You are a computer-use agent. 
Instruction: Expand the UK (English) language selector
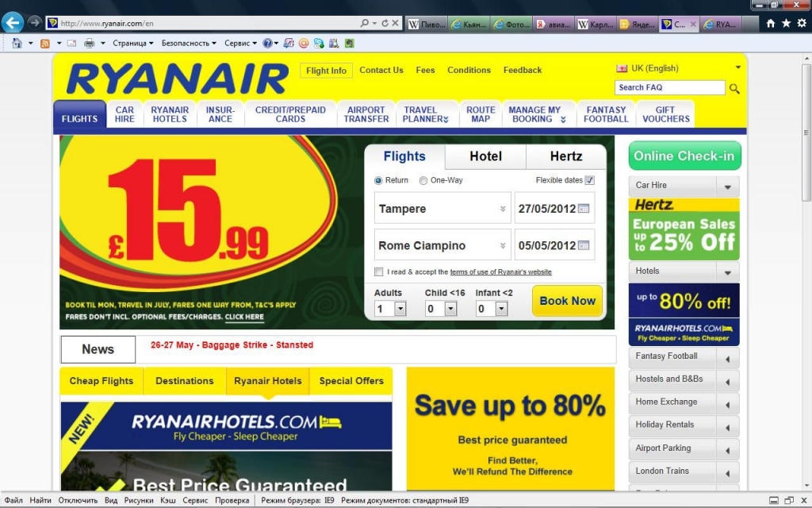click(738, 68)
